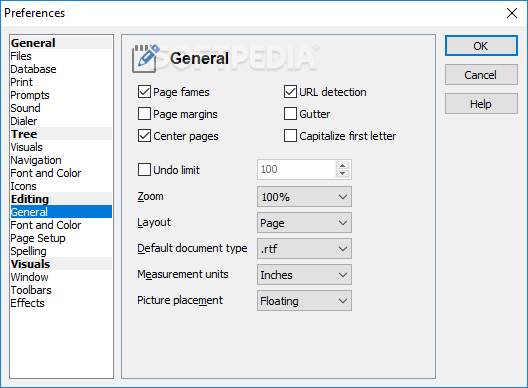528x388 pixels.
Task: Enable the Page margins checkbox
Action: pyautogui.click(x=144, y=114)
